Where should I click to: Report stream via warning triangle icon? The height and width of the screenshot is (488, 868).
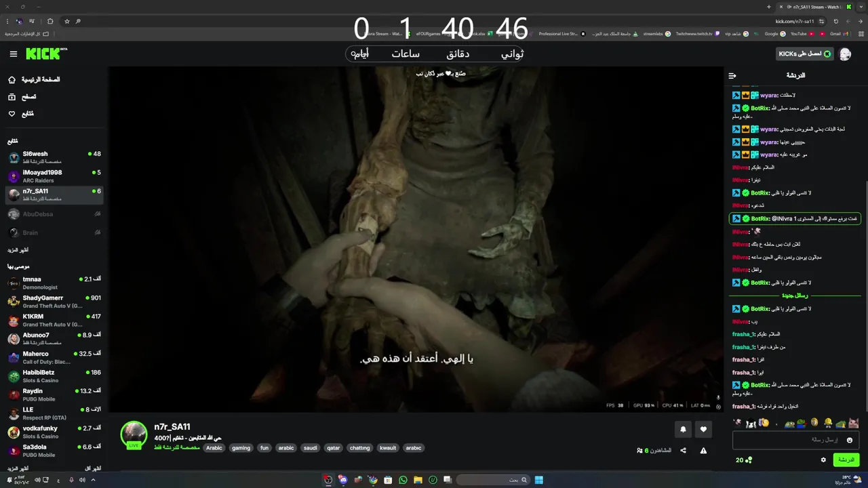tap(703, 451)
